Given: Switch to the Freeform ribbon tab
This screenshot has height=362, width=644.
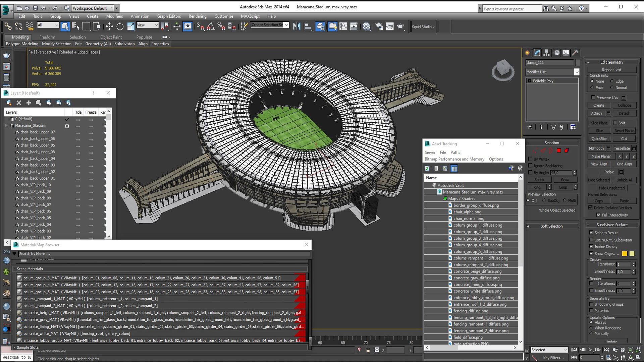Looking at the screenshot, I should coord(47,37).
